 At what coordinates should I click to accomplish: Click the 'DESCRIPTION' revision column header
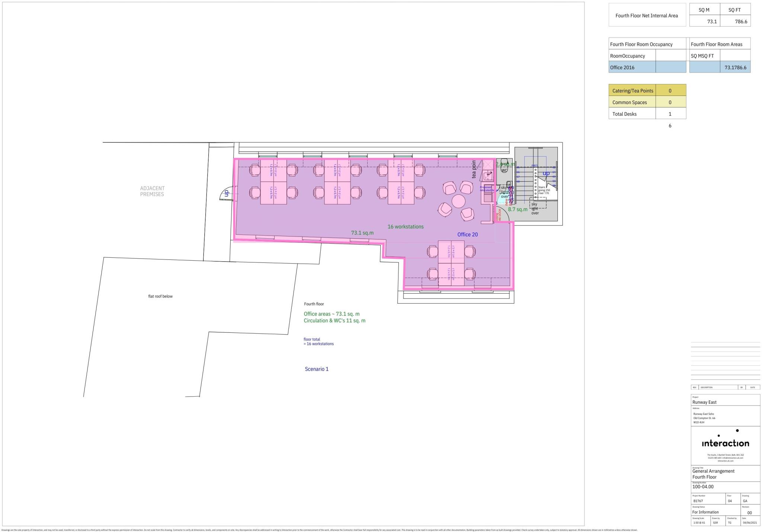706,387
